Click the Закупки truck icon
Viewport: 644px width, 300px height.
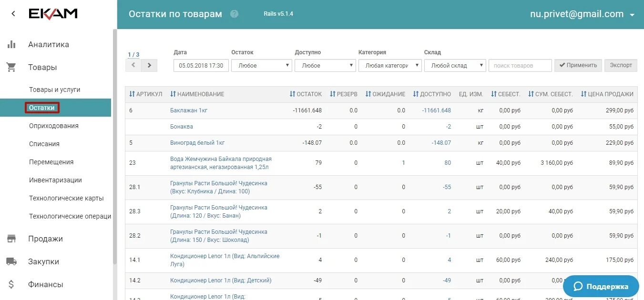[11, 261]
